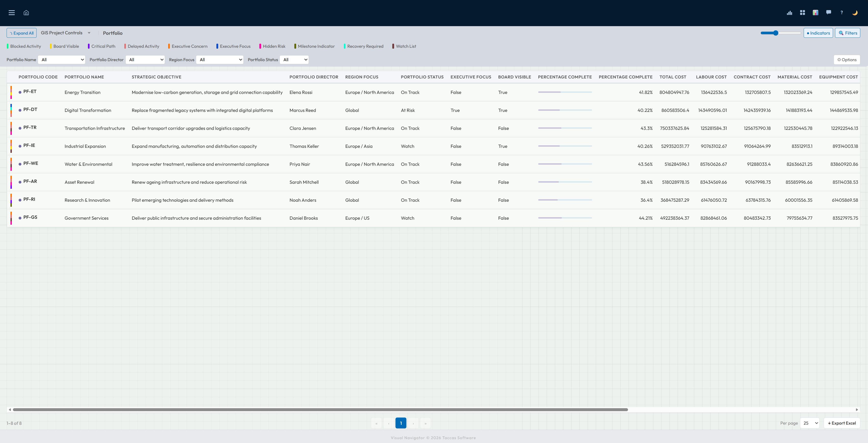The height and width of the screenshot is (443, 868).
Task: Toggle the Delayed Activity indicator legend
Action: tap(142, 46)
